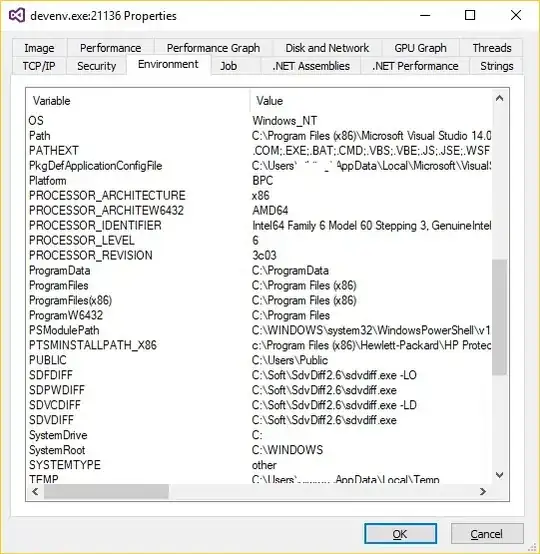Select the SystemRoot variable row

point(259,450)
